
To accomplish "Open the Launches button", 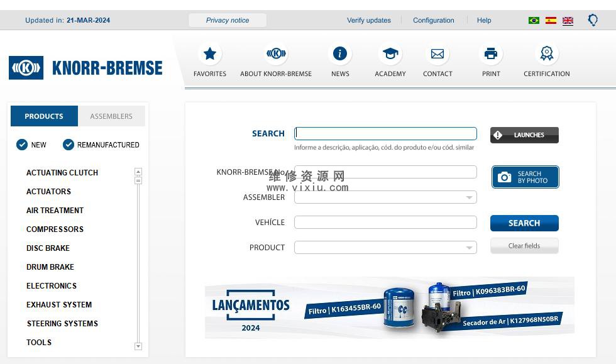I will tap(524, 135).
